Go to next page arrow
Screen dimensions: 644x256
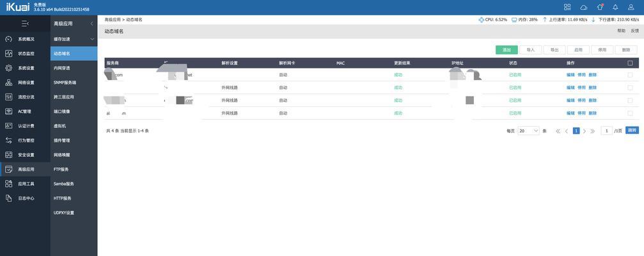pyautogui.click(x=585, y=131)
